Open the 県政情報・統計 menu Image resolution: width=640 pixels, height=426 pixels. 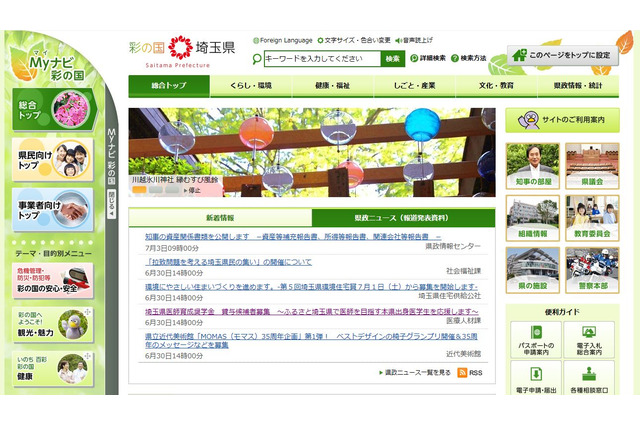click(x=578, y=86)
